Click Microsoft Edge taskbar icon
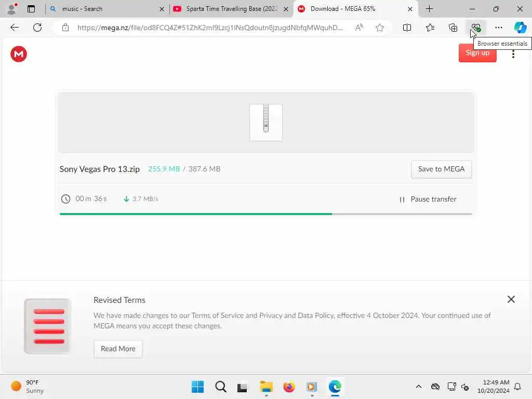Image resolution: width=532 pixels, height=399 pixels. (335, 387)
